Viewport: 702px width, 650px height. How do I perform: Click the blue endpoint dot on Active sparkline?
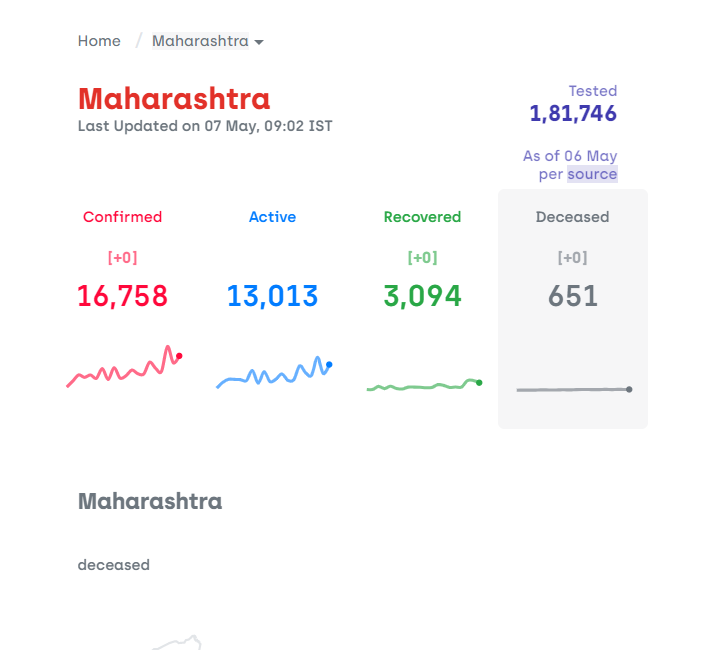[x=329, y=364]
